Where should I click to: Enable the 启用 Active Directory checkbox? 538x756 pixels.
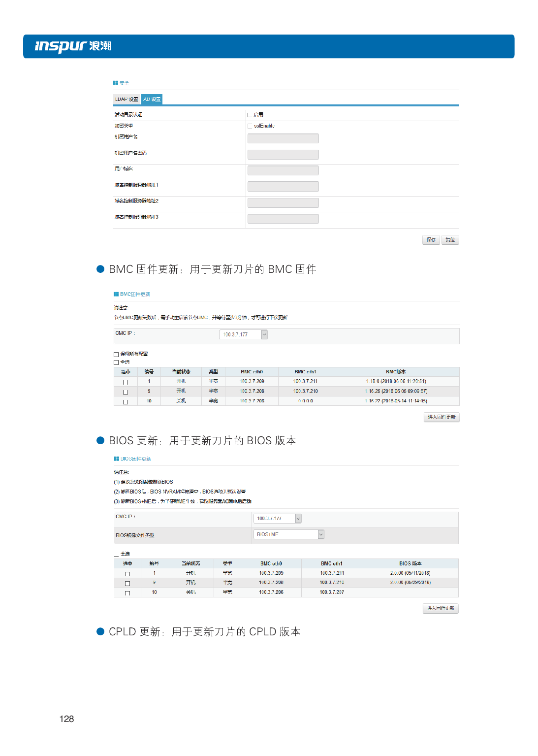(250, 115)
